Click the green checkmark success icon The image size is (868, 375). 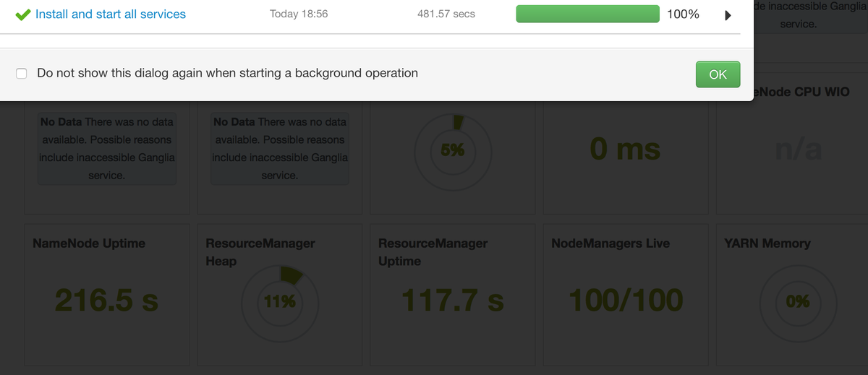(x=22, y=14)
